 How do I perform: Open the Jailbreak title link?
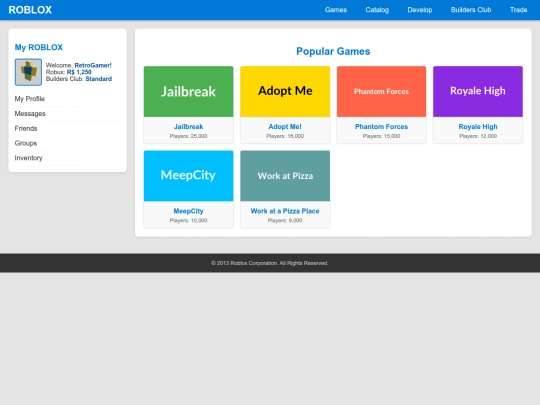coord(188,127)
